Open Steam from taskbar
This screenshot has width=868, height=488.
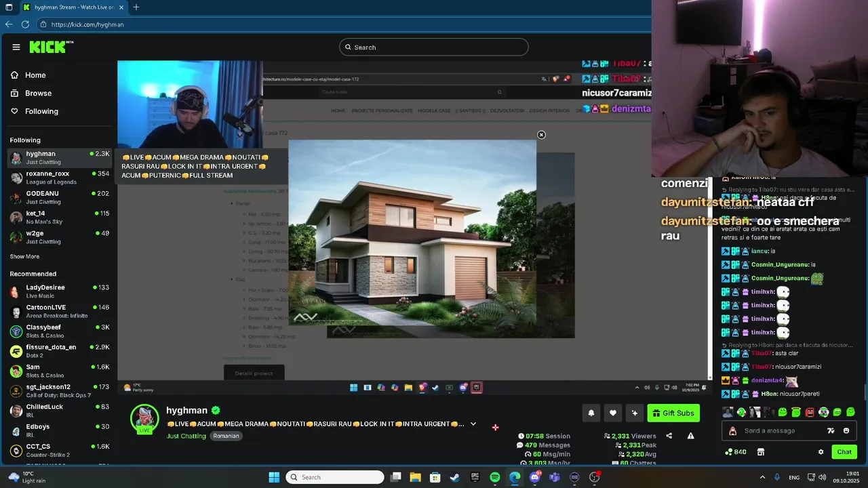(x=455, y=477)
